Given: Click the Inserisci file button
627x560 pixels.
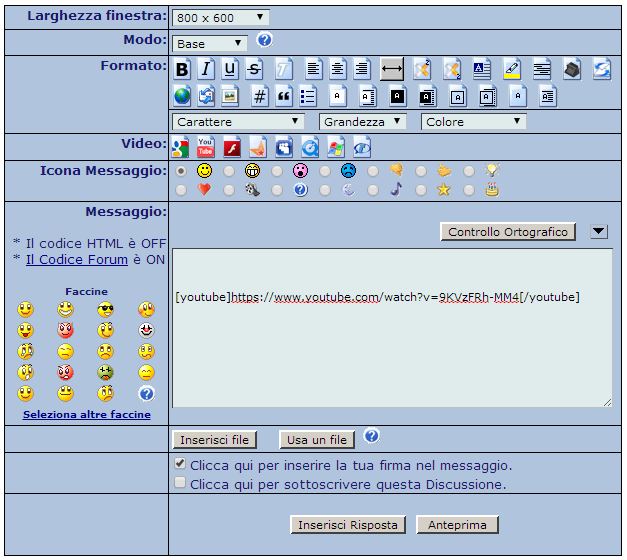Looking at the screenshot, I should 214,440.
